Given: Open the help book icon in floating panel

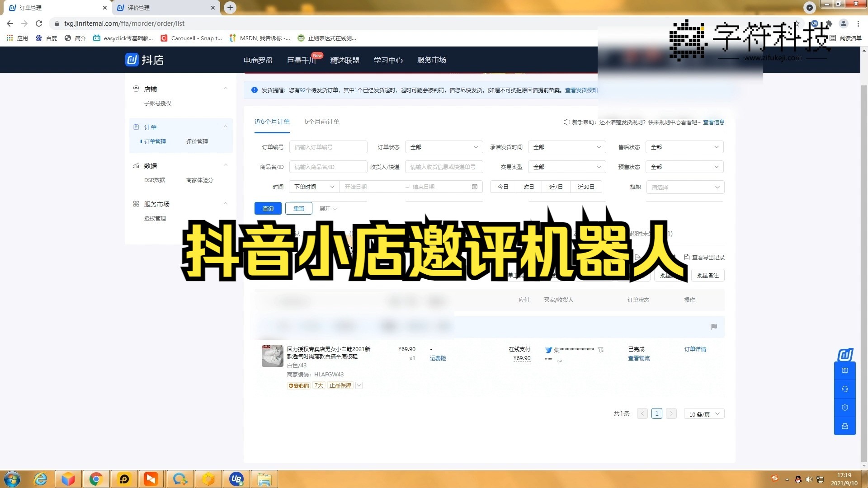Looking at the screenshot, I should point(844,371).
